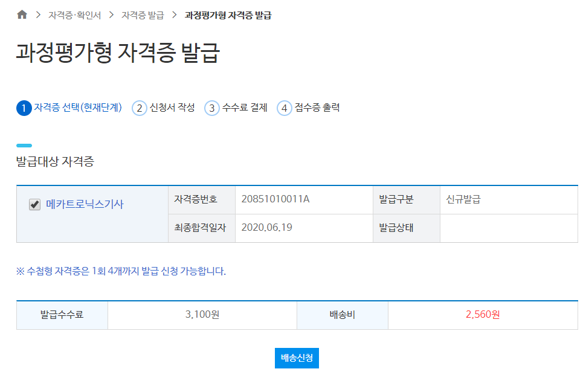The height and width of the screenshot is (392, 586).
Task: Click the date 2020.06.19
Action: (x=267, y=228)
